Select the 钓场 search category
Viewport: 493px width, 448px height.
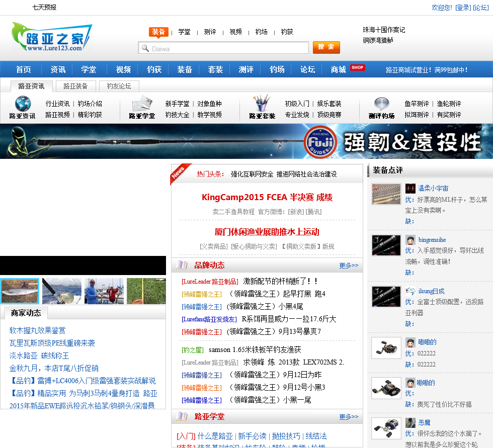coord(261,32)
